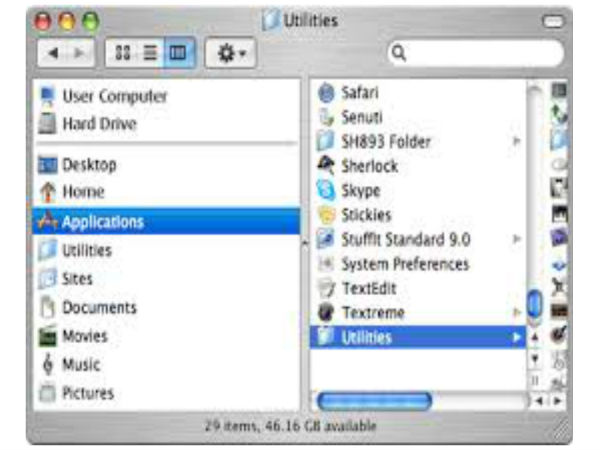Click the horizontal scrollbar thumb

[375, 401]
